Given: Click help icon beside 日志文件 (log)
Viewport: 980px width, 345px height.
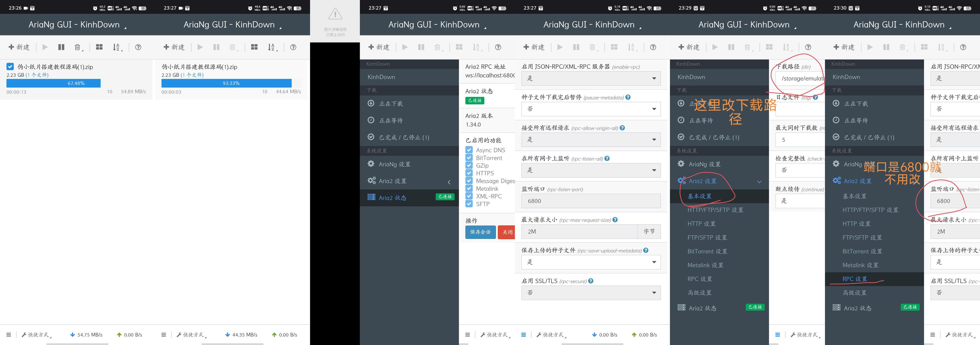Looking at the screenshot, I should pyautogui.click(x=815, y=97).
